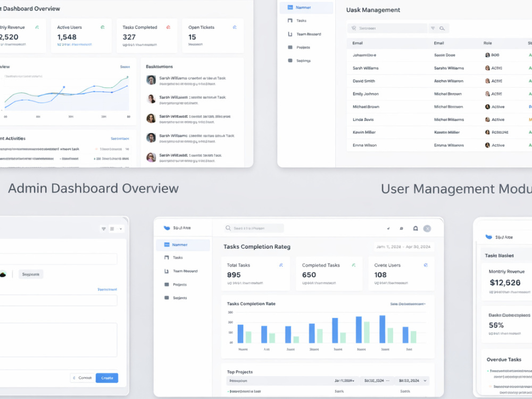The image size is (532, 399).
Task: Click the red Tasks Completed card icon
Action: (x=168, y=27)
